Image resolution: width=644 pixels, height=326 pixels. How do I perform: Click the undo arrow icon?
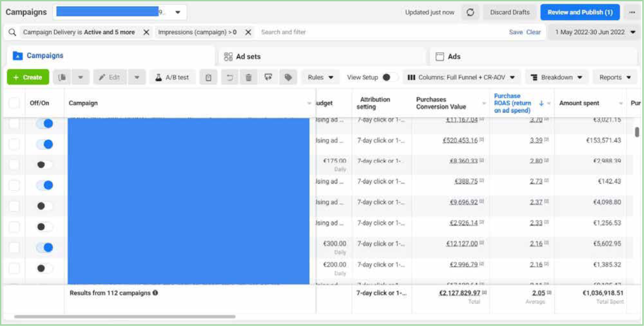click(230, 78)
